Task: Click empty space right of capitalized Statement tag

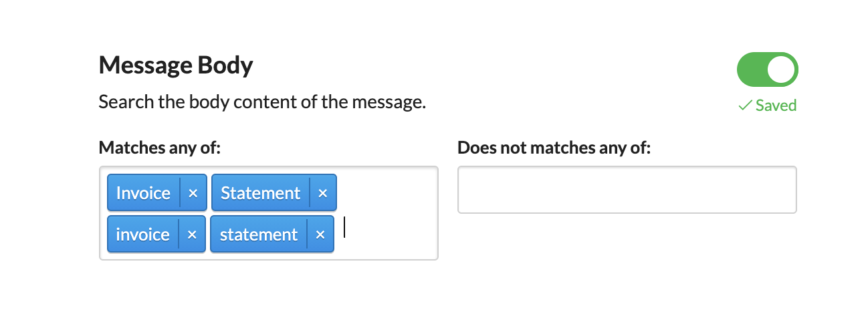Action: [387, 193]
